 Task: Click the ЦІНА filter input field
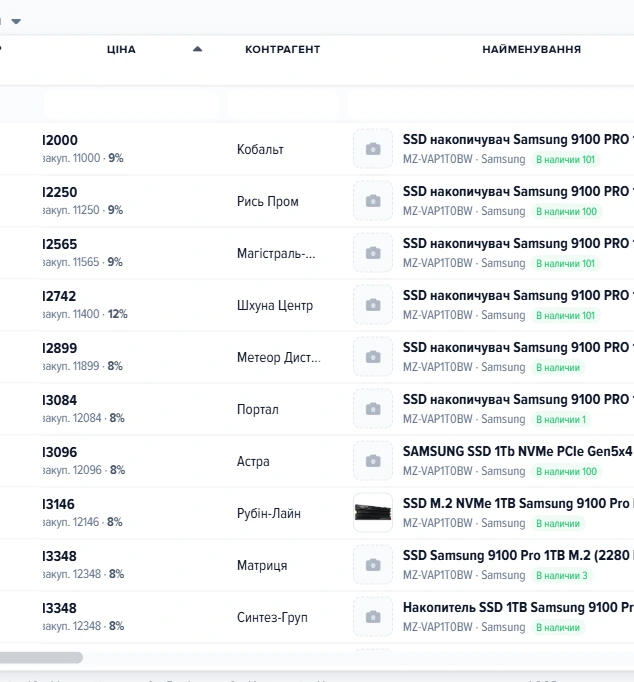(131, 104)
